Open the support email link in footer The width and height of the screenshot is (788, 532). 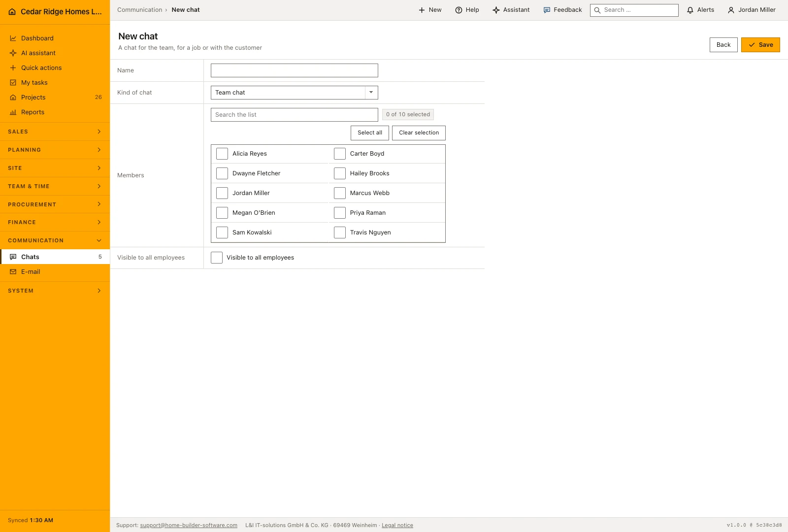pyautogui.click(x=189, y=525)
